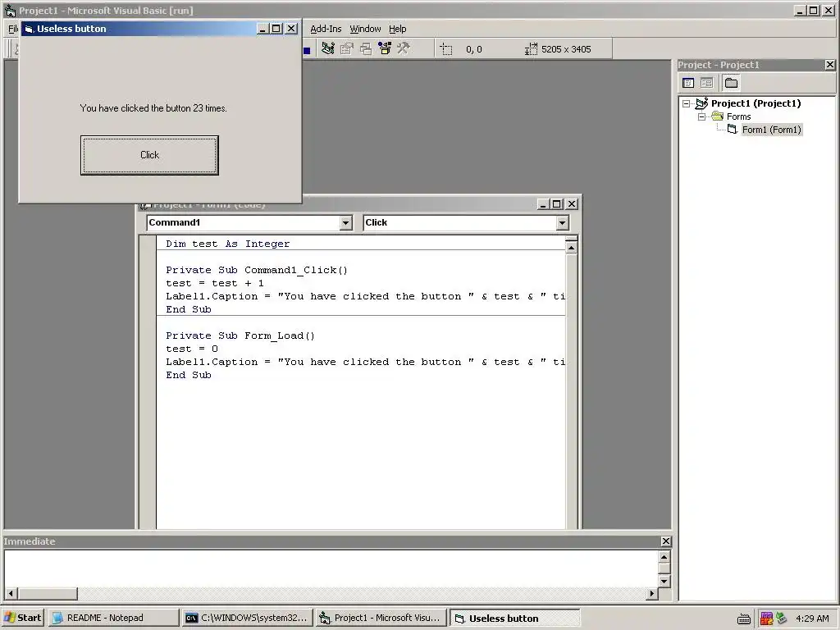Show the Toolbox via hammer-wrench icon
The height and width of the screenshot is (630, 840).
pyautogui.click(x=404, y=48)
